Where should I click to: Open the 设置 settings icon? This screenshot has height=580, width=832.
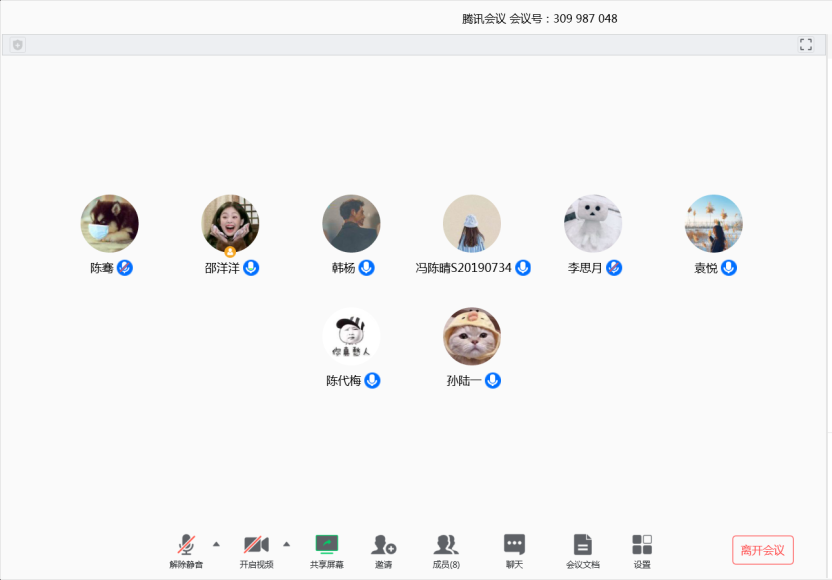click(642, 549)
